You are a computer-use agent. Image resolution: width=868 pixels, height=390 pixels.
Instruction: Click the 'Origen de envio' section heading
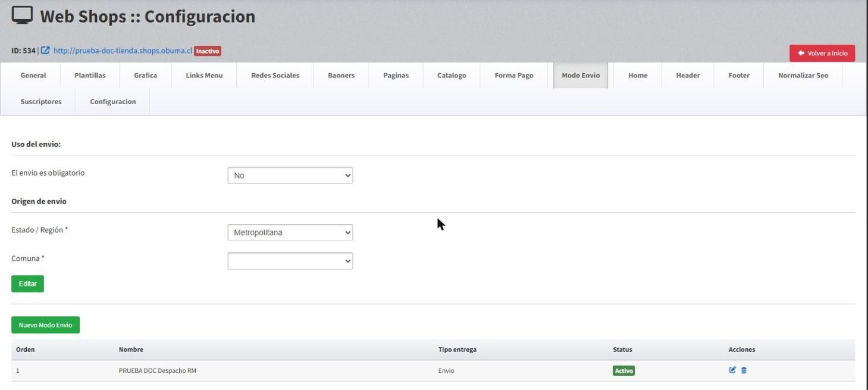click(x=39, y=201)
